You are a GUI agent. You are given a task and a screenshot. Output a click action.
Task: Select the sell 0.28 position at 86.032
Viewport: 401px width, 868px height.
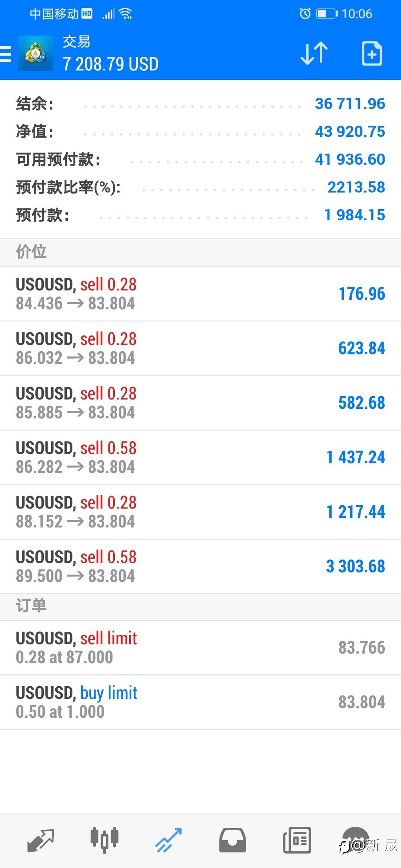[x=200, y=348]
